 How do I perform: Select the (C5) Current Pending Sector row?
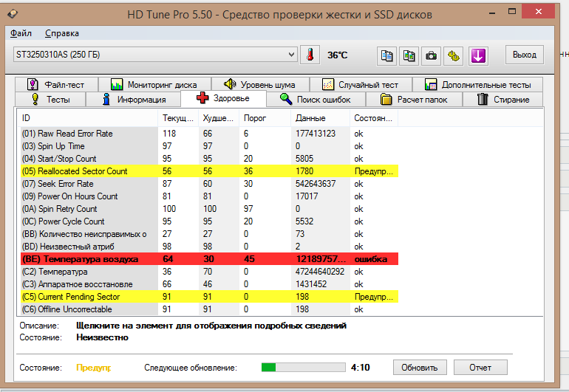pyautogui.click(x=209, y=297)
